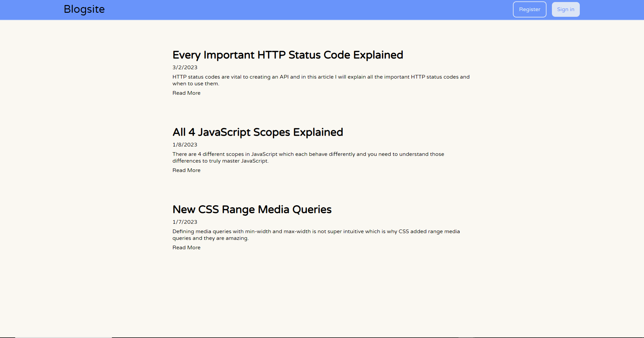Click the Sign in button

point(565,9)
